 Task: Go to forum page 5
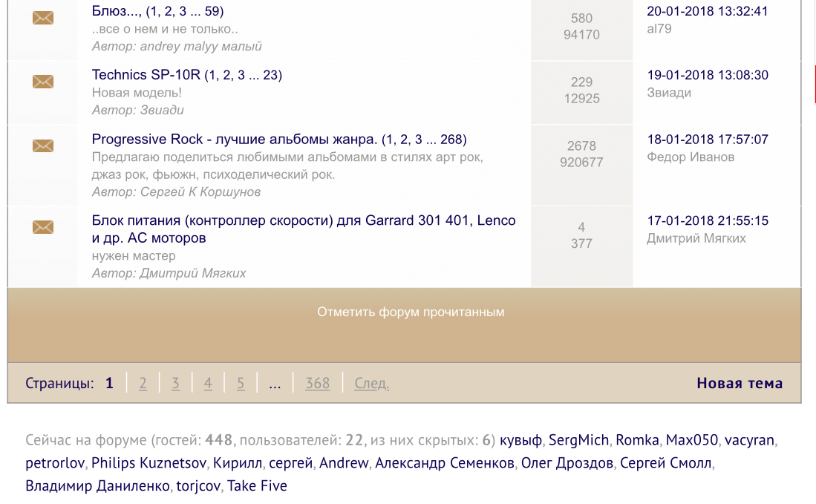[241, 384]
